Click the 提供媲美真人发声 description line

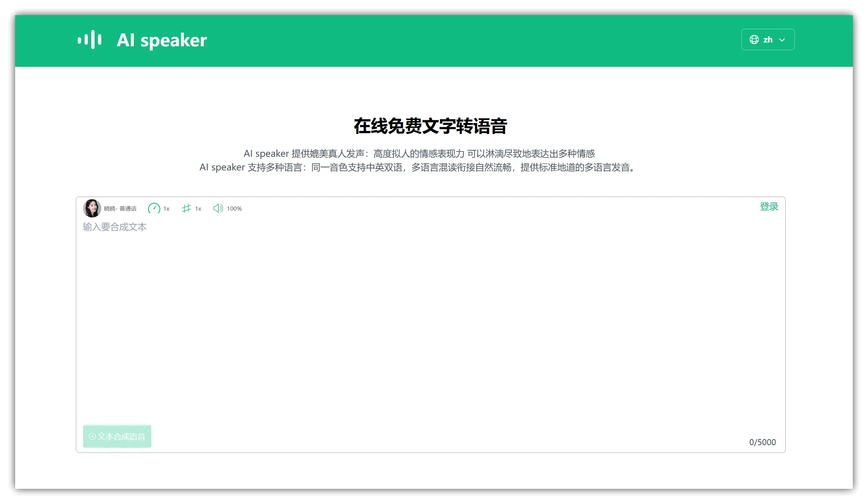point(419,153)
